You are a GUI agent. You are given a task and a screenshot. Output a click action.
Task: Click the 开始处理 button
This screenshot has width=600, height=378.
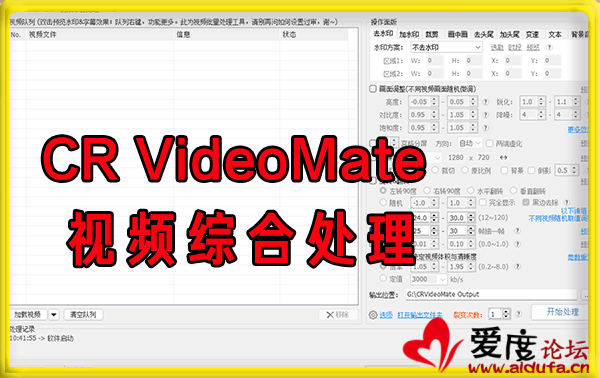click(x=562, y=312)
